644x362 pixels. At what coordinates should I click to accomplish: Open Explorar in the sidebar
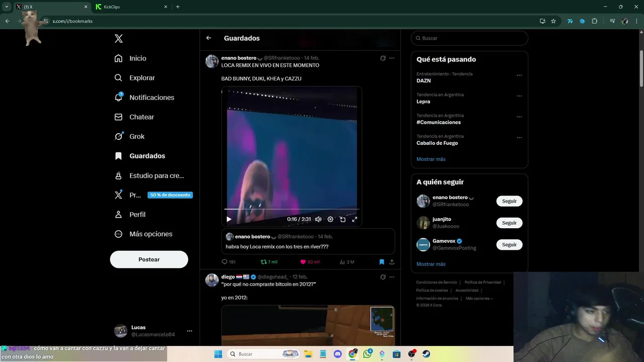pyautogui.click(x=134, y=78)
